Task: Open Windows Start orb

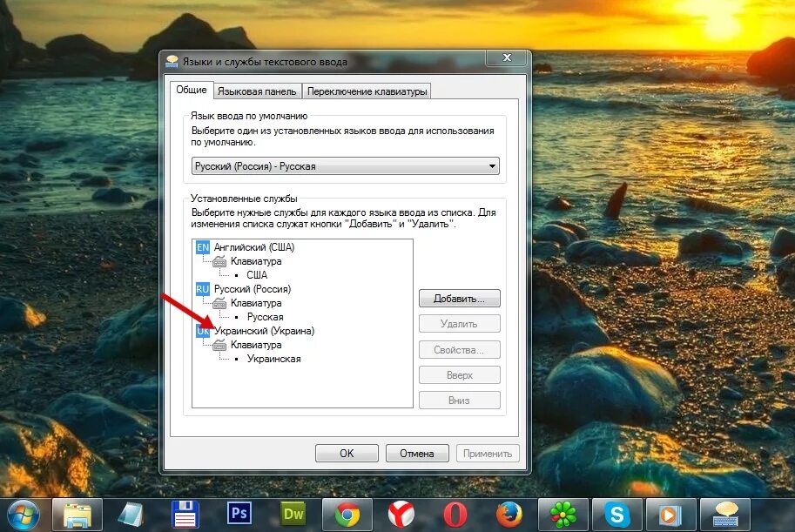Action: tap(23, 515)
